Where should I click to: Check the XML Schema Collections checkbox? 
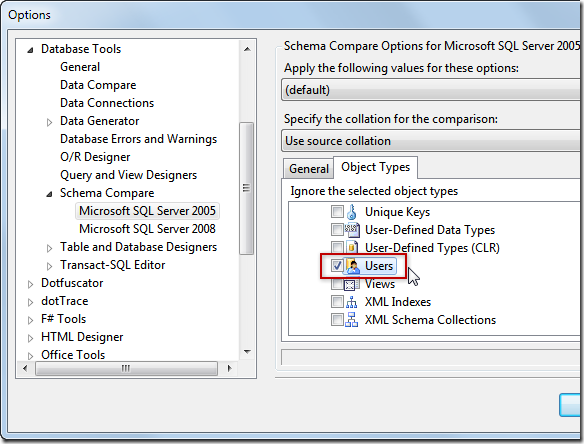coord(337,320)
